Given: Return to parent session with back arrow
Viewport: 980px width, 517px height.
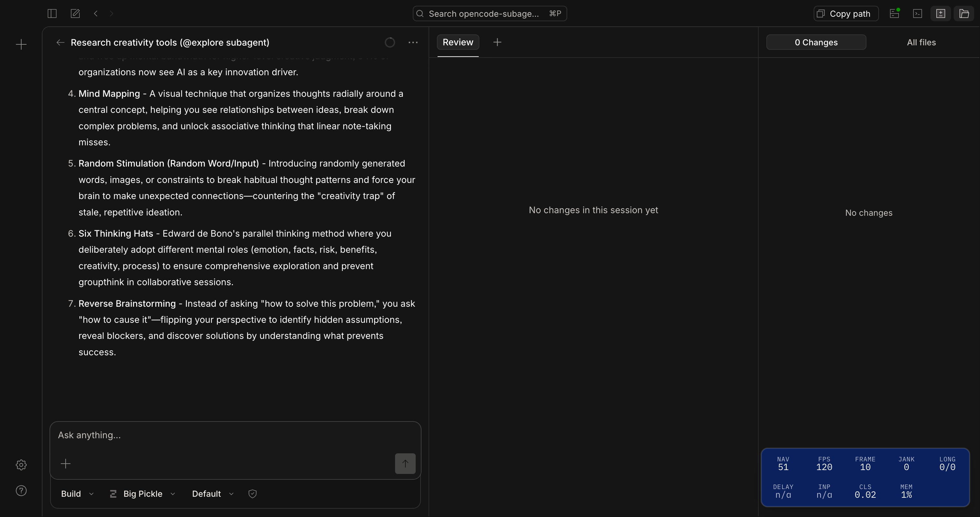Looking at the screenshot, I should 60,42.
